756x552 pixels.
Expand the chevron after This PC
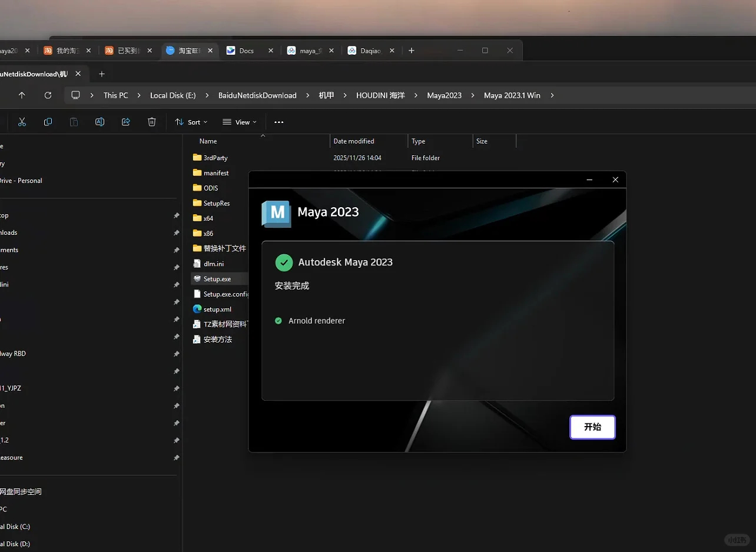[138, 95]
